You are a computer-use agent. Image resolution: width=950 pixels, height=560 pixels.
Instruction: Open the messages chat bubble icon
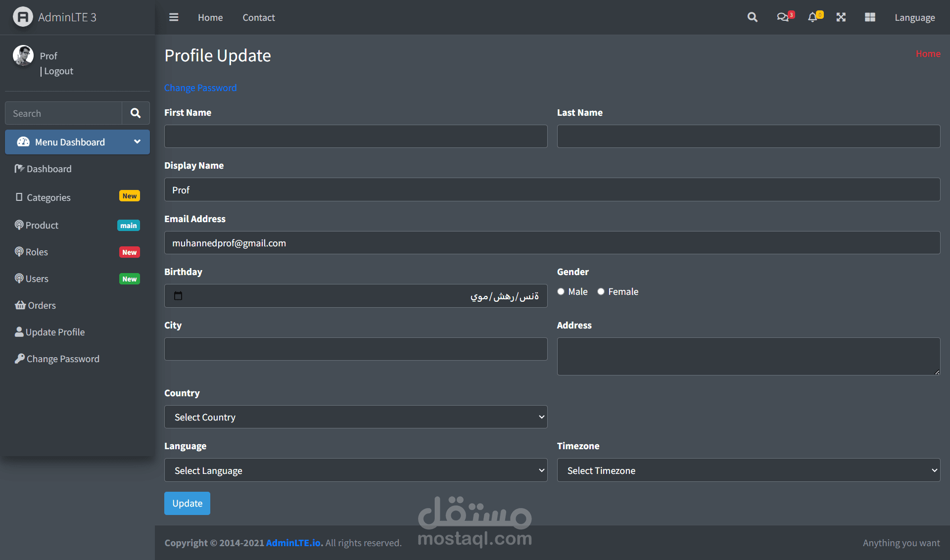point(782,17)
